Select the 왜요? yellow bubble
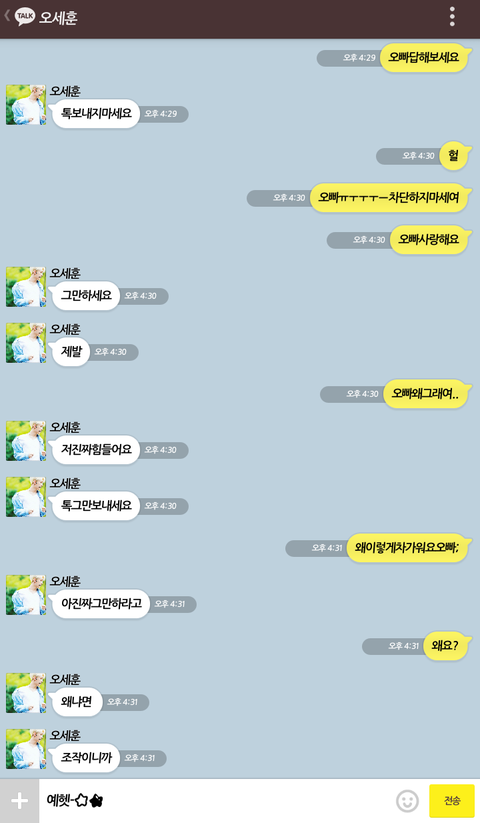Screen dimensions: 480x823 pos(445,646)
